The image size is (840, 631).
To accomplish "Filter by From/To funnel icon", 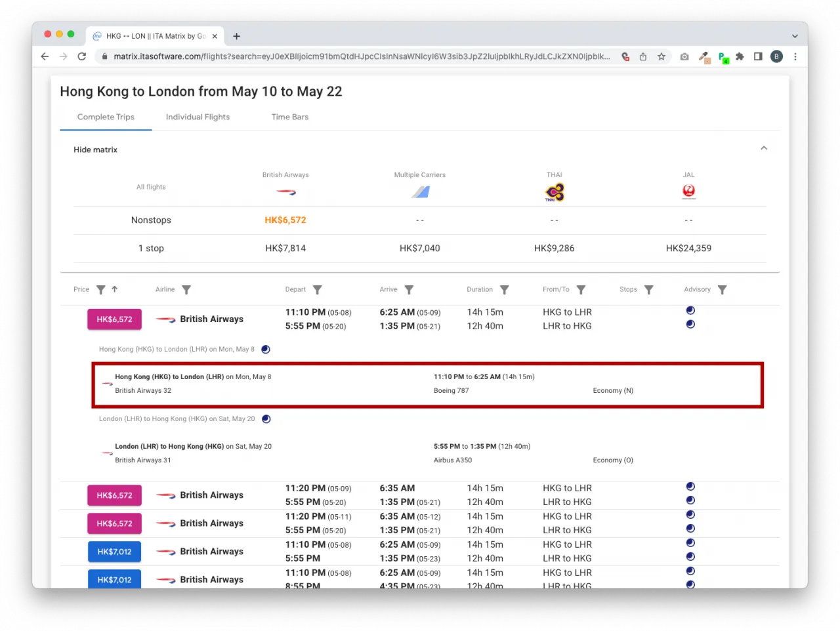I will (581, 290).
